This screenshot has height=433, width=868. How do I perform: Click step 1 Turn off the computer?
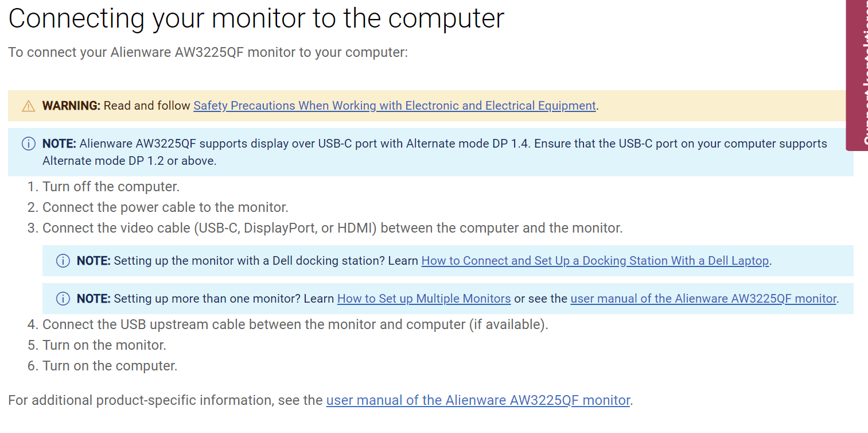[x=111, y=187]
